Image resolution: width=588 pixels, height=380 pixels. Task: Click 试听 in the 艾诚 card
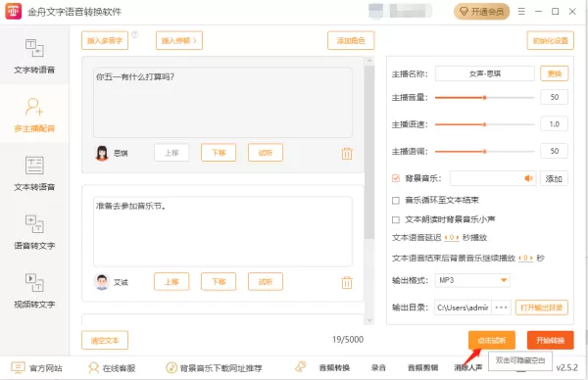(266, 281)
